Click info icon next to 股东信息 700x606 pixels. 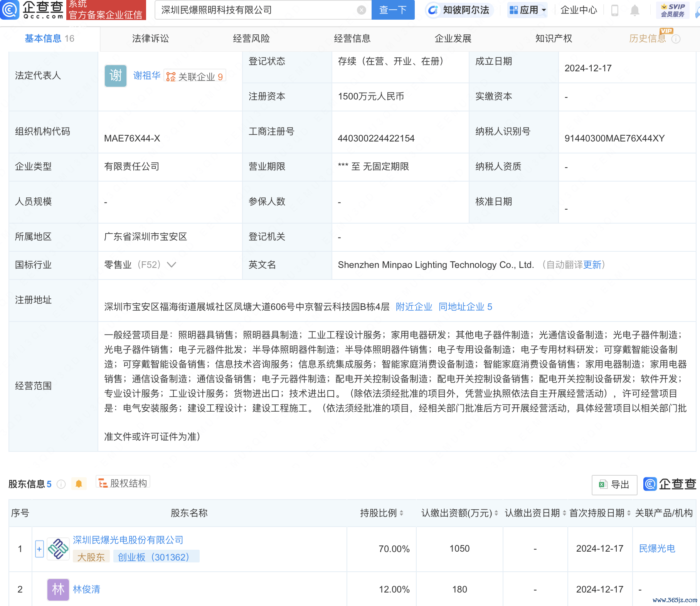click(61, 484)
